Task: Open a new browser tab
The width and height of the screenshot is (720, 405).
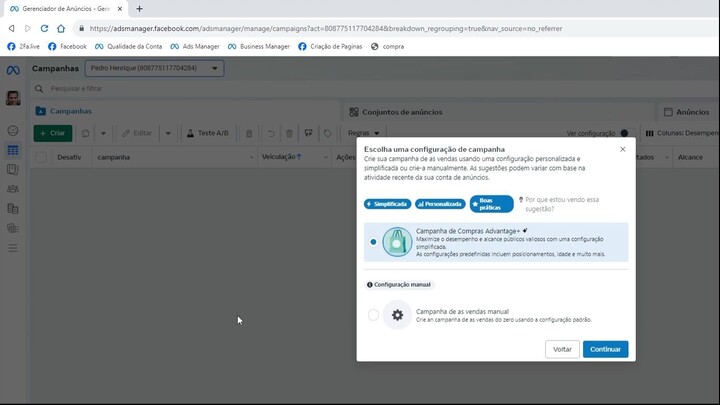Action: tap(140, 9)
